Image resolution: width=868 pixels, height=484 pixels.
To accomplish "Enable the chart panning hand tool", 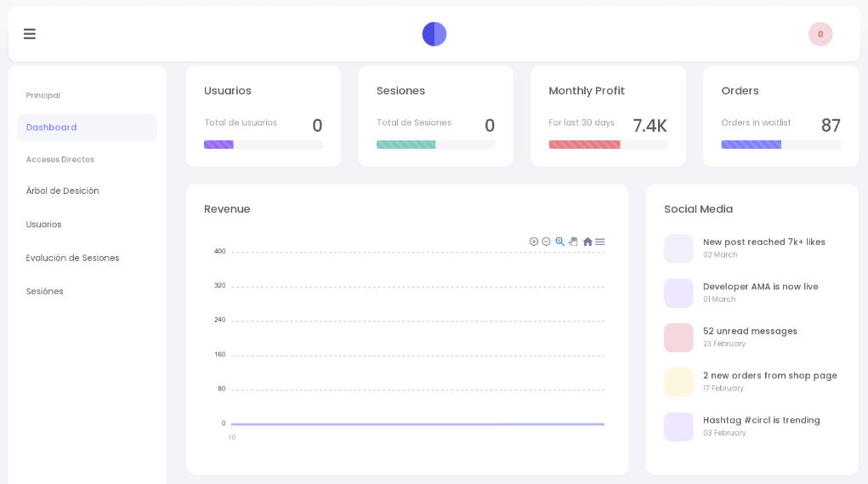I will point(573,242).
